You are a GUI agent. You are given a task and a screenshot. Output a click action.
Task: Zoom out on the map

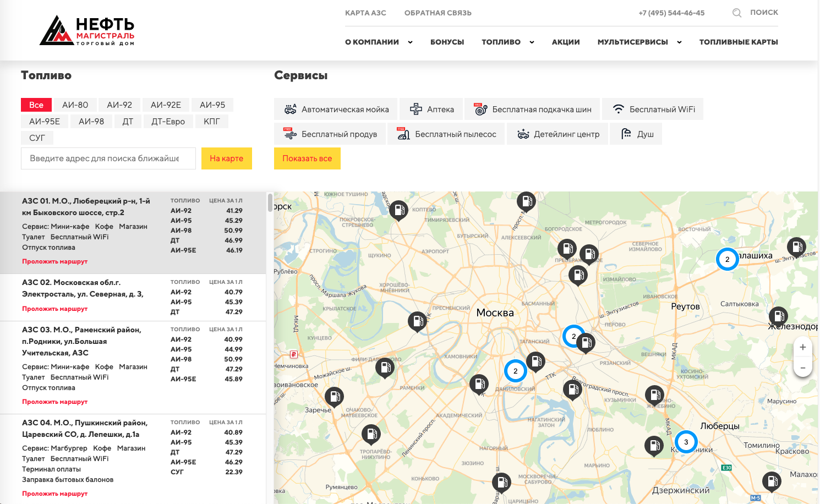click(803, 368)
